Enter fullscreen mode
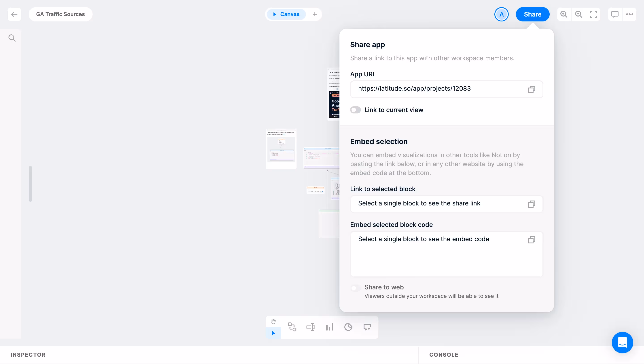This screenshot has height=364, width=644. [x=594, y=14]
